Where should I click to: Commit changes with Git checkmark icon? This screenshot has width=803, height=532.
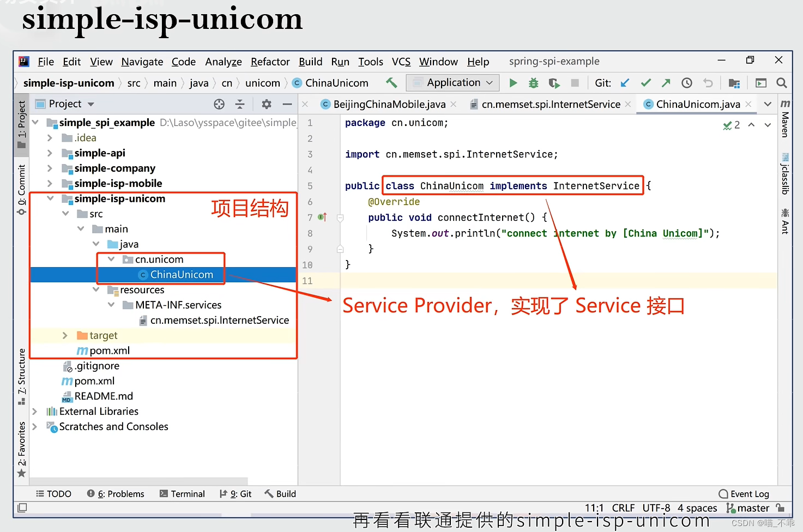coord(646,83)
